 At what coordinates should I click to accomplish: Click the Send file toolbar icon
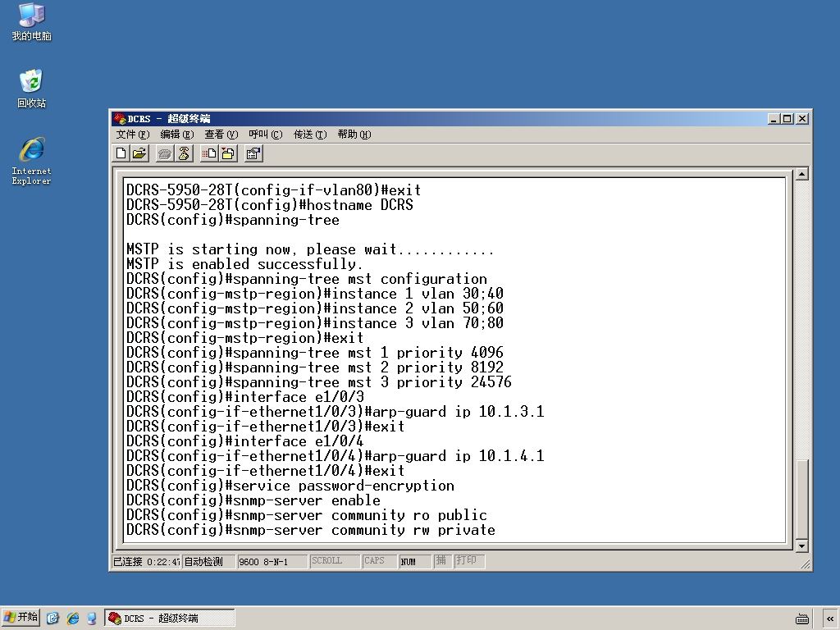[x=209, y=153]
